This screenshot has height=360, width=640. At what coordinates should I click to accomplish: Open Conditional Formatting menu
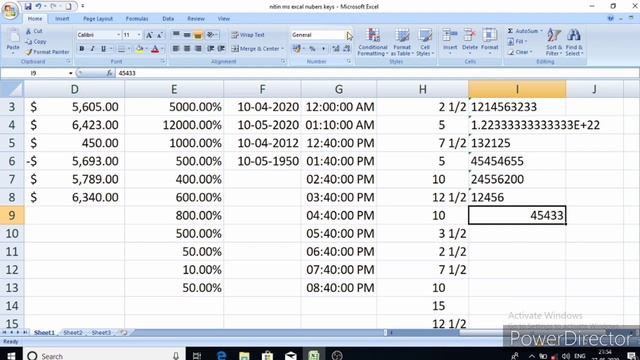[x=373, y=42]
